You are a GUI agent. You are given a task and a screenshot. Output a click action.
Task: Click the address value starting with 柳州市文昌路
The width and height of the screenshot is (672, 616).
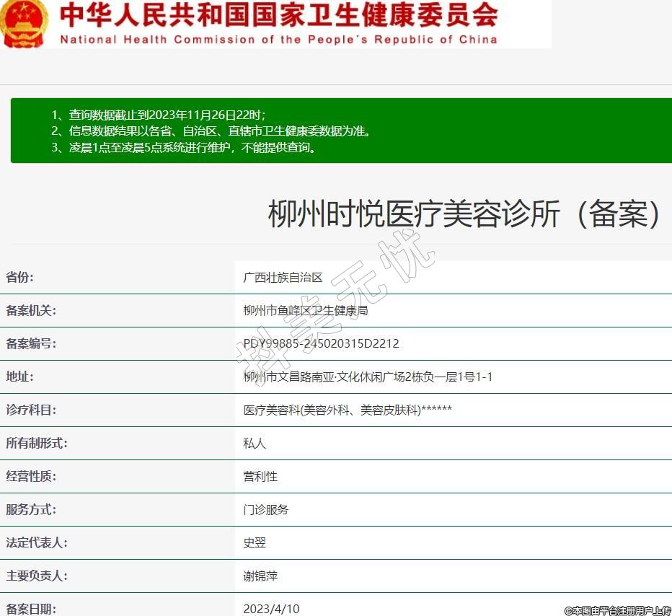point(368,377)
